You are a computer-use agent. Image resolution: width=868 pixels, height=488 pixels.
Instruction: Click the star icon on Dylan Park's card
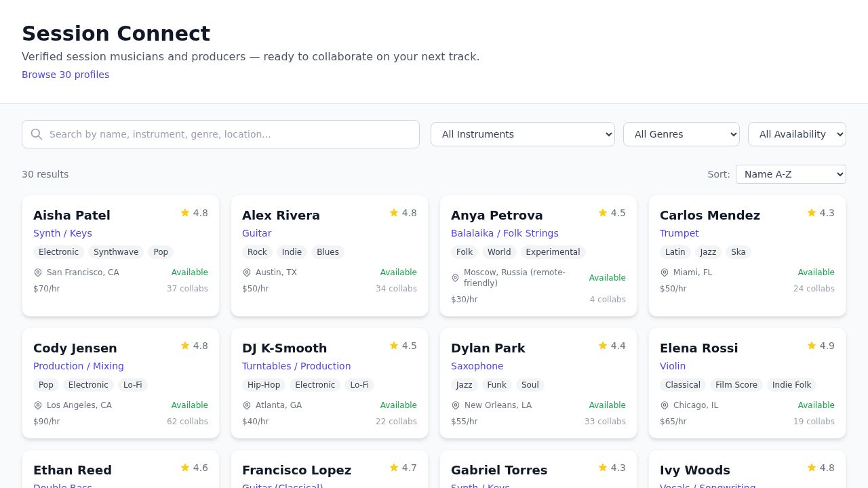tap(603, 346)
